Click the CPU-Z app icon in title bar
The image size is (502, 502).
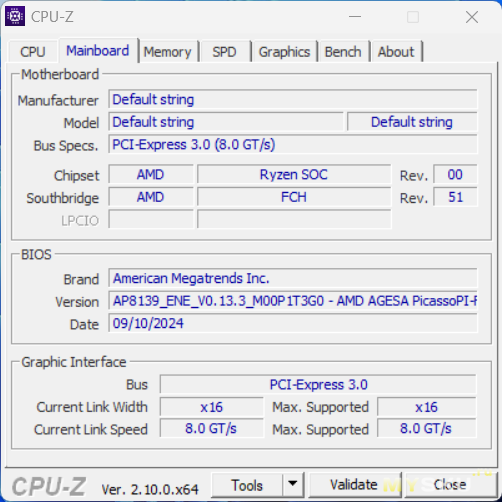15,16
